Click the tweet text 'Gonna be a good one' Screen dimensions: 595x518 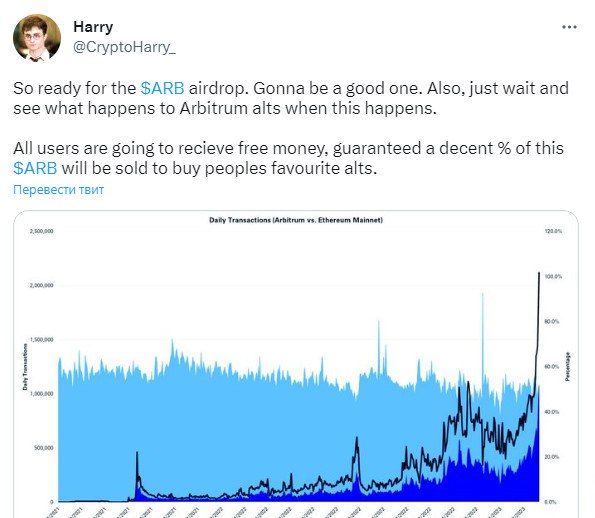click(337, 88)
